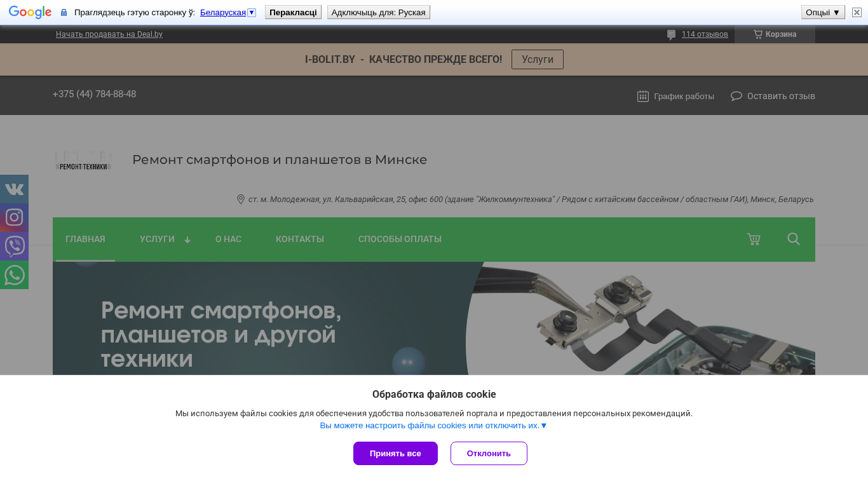This screenshot has width=868, height=488.
Task: Click the phone number +375 (44) 784-88-48
Action: pyautogui.click(x=94, y=94)
